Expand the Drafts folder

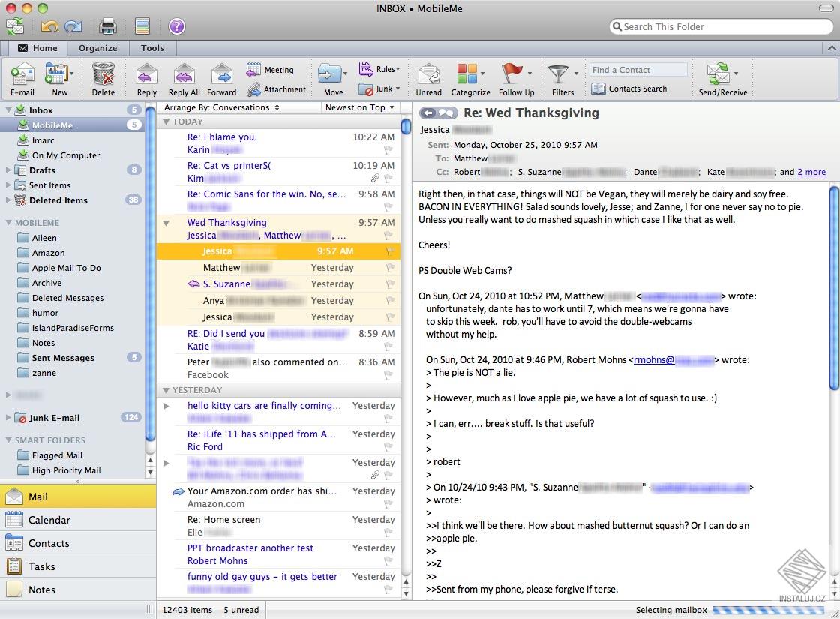(x=8, y=170)
